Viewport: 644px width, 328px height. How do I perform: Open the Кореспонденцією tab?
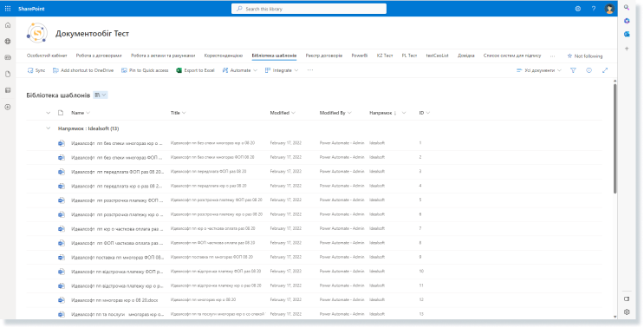coord(224,56)
